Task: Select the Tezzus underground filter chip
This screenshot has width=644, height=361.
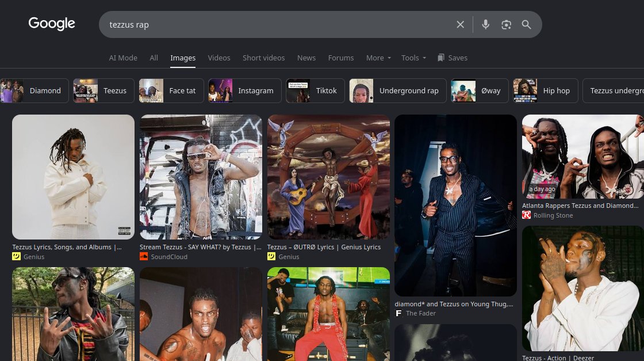Action: click(613, 90)
